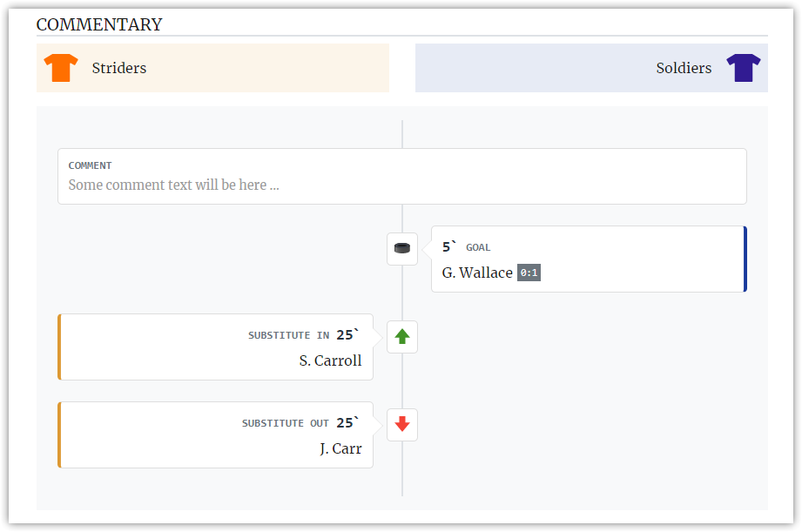Select the Striders team name
This screenshot has width=802, height=532.
[x=119, y=68]
